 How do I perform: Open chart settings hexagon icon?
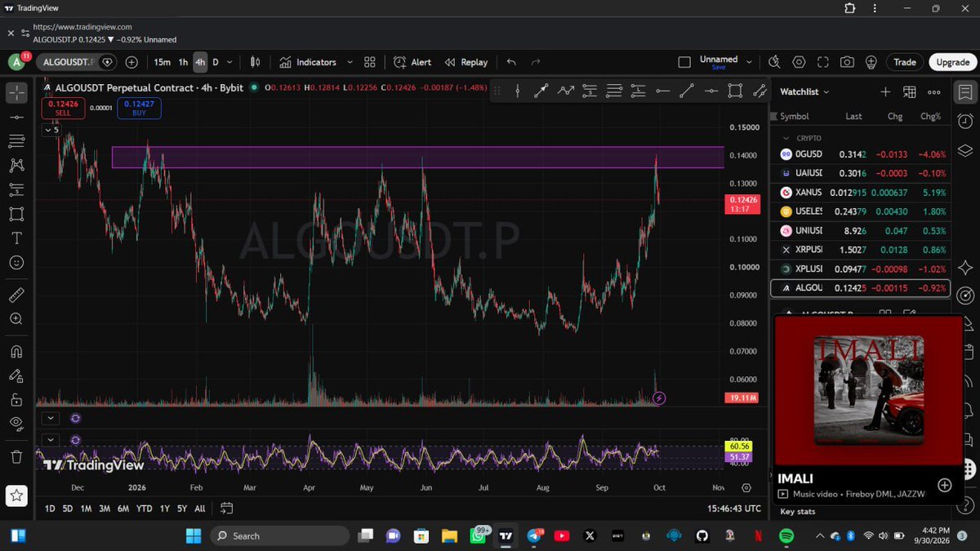pos(799,62)
